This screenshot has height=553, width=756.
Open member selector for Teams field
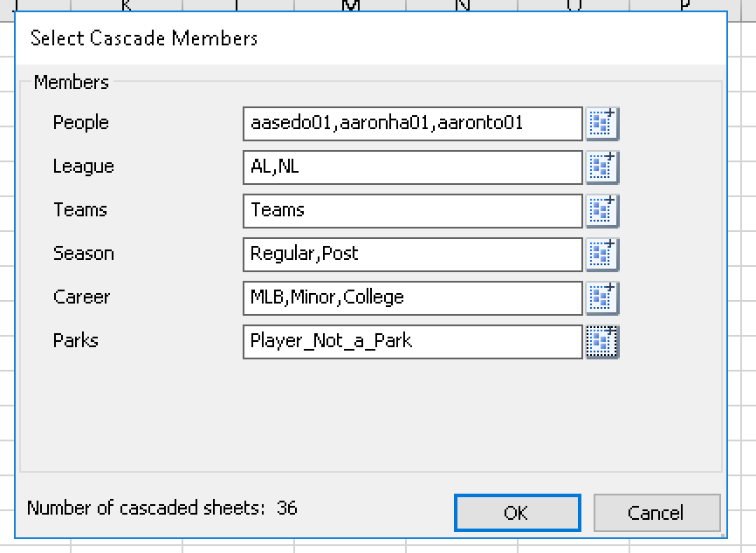(x=601, y=211)
